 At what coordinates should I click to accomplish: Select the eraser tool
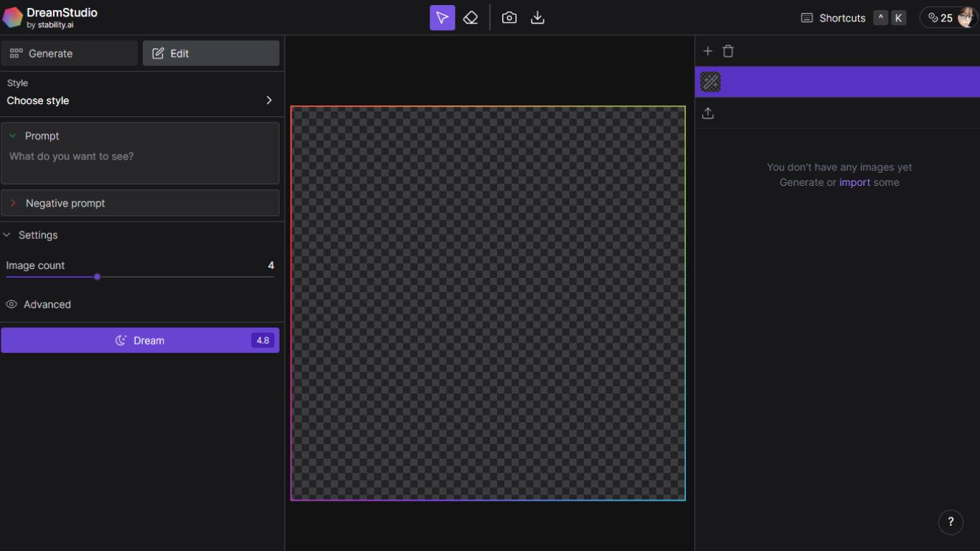point(471,18)
